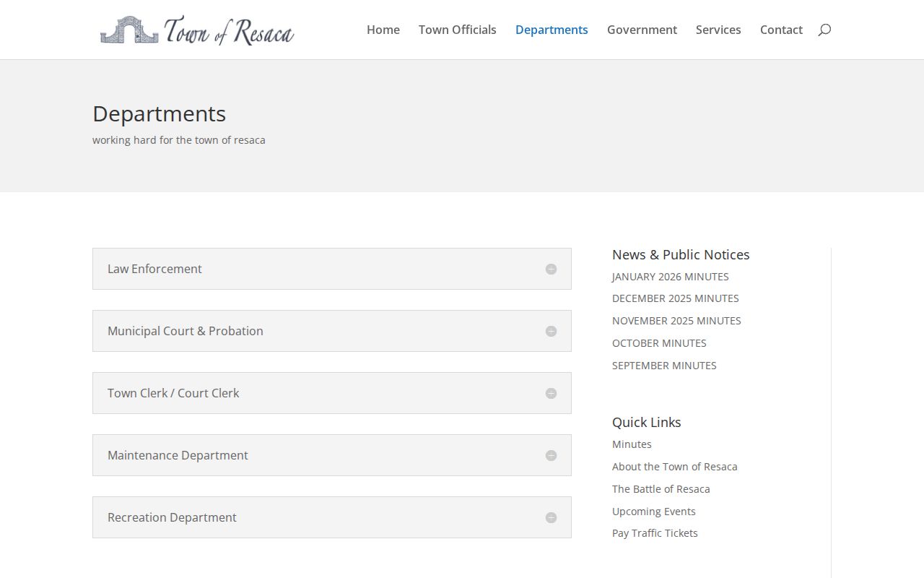Click plus icon beside Town Clerk / Court Clerk
Image resolution: width=924 pixels, height=578 pixels.
tap(551, 393)
